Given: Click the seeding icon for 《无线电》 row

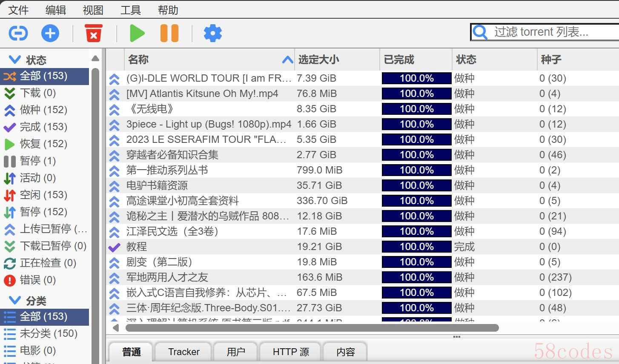Looking at the screenshot, I should coord(114,109).
